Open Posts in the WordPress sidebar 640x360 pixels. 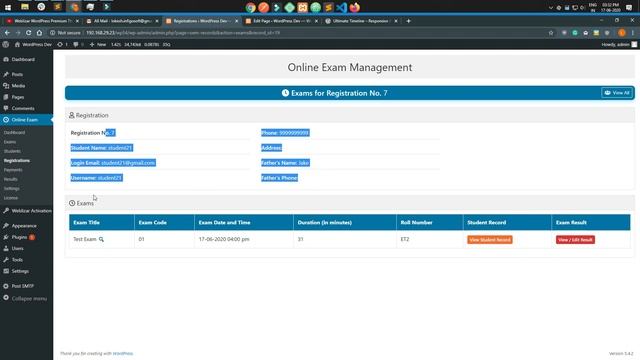[x=17, y=74]
